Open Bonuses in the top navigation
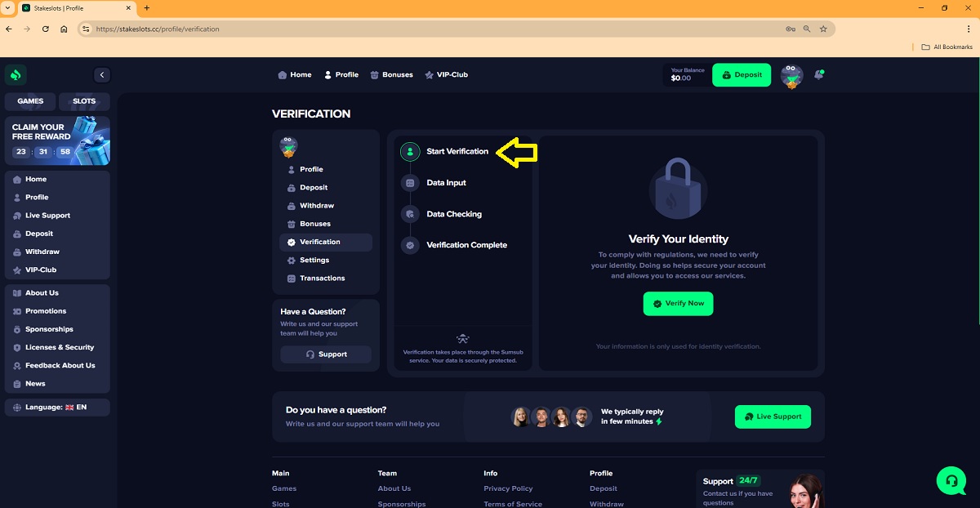This screenshot has height=508, width=980. pyautogui.click(x=391, y=75)
